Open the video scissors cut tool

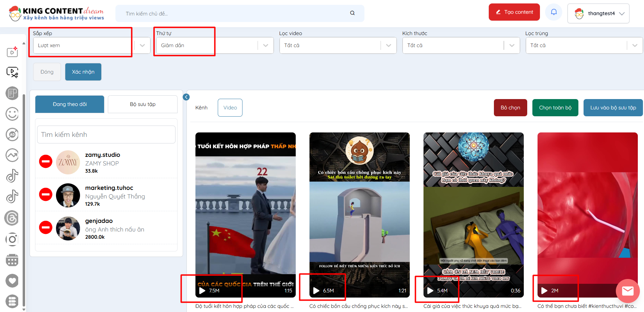12,72
